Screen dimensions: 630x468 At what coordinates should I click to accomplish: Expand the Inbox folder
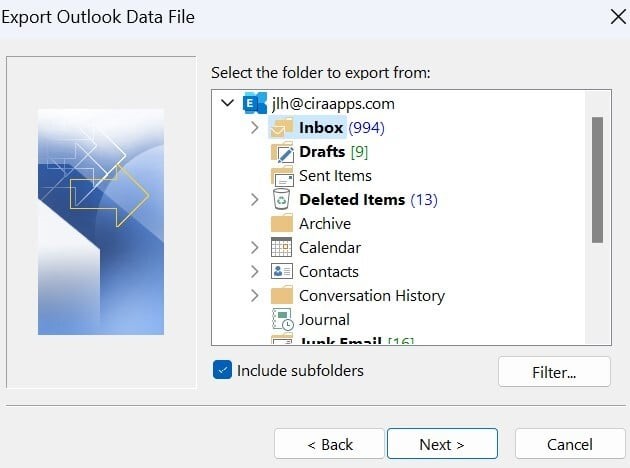tap(254, 127)
